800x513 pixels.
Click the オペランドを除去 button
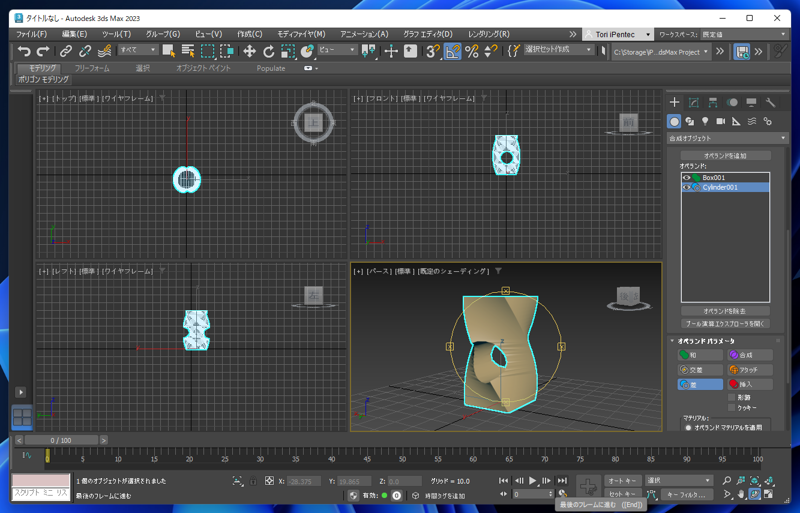pos(725,311)
